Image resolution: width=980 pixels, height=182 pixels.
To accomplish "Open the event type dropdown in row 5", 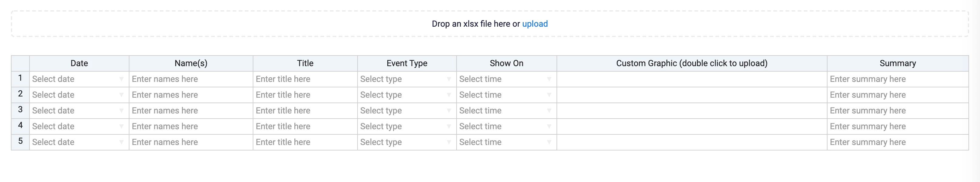I will [448, 142].
